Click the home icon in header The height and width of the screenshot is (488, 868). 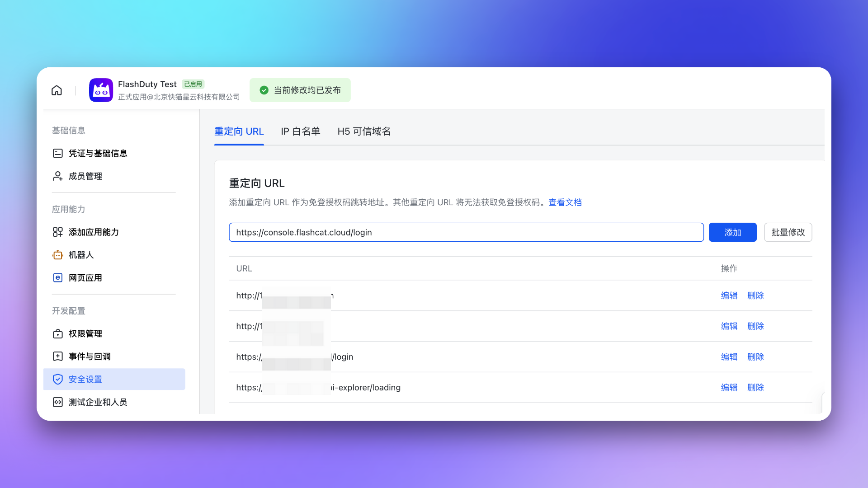(57, 90)
